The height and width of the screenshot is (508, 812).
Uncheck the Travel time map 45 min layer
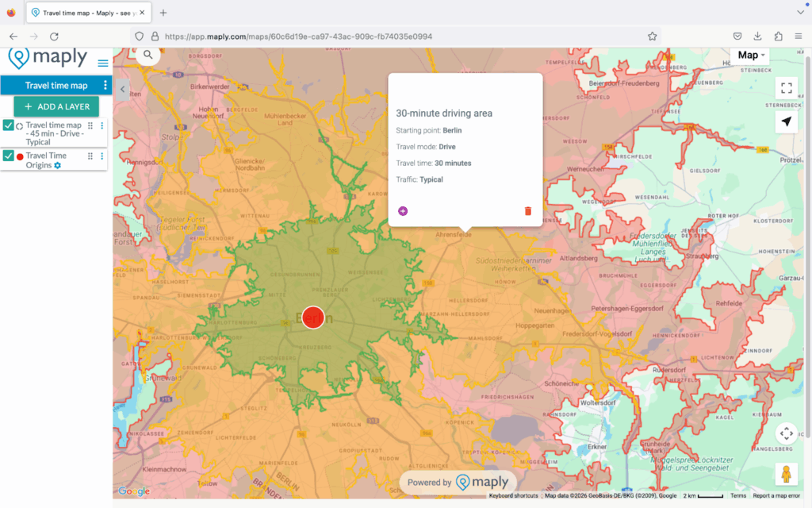pos(9,125)
